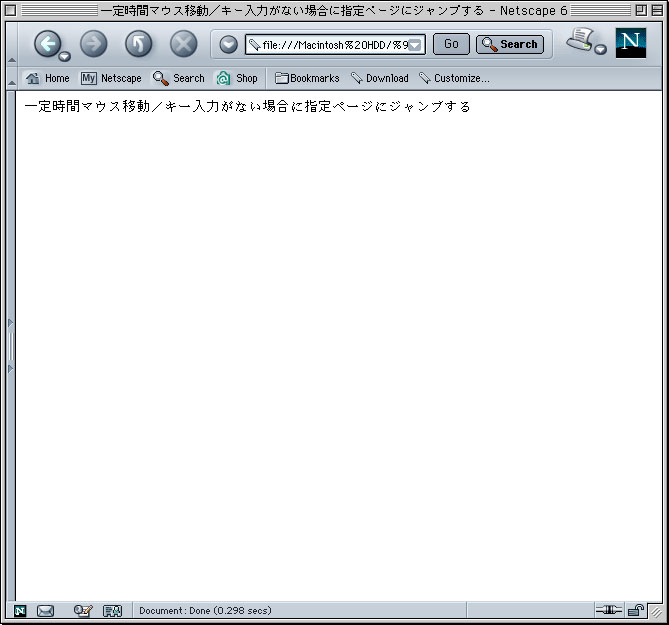Click the online/offline plug icon in the status bar

point(609,610)
